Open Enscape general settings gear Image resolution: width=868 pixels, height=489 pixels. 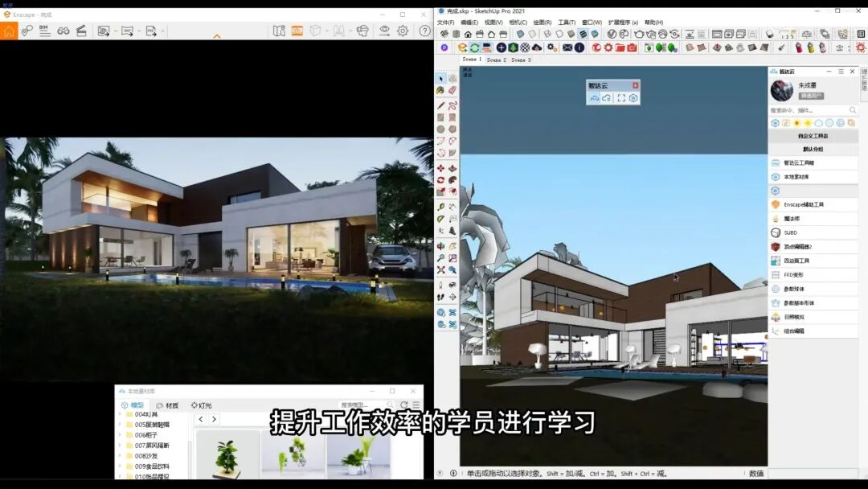click(403, 31)
